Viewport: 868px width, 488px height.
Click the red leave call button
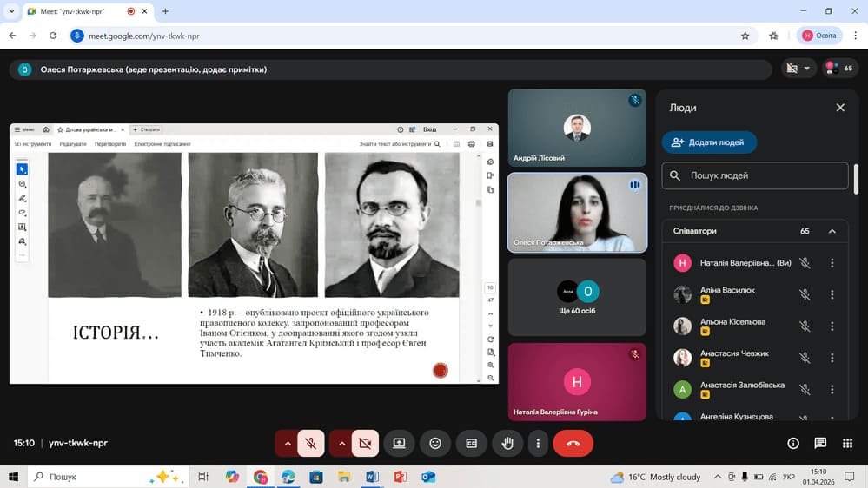pos(573,443)
